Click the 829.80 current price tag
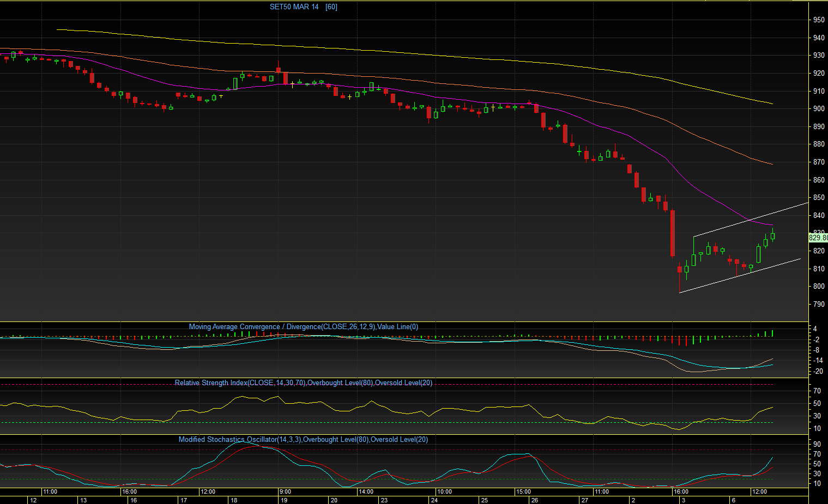The image size is (828, 504). (x=818, y=238)
